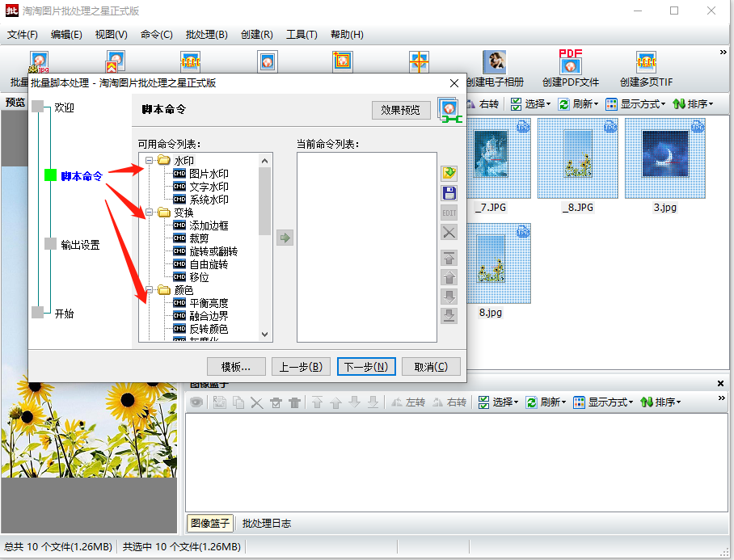Click the 创建多页TIF toolbar icon
Screen dimensions: 734x560
[646, 61]
